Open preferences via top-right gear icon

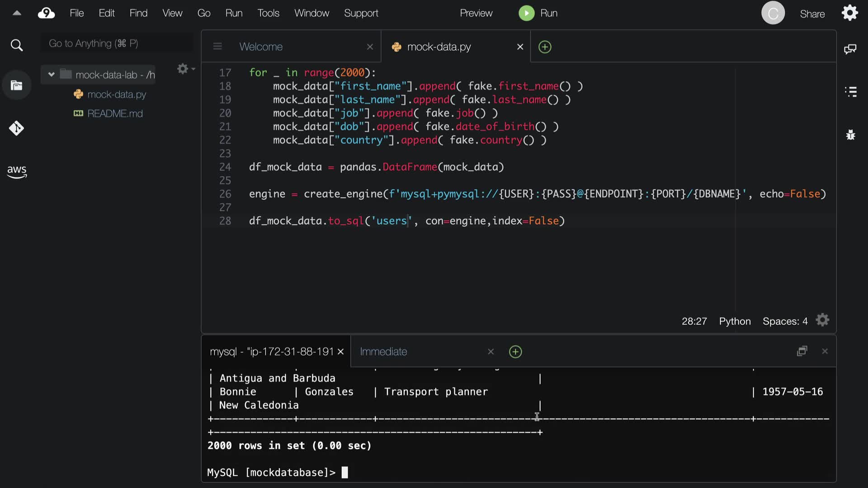[850, 13]
